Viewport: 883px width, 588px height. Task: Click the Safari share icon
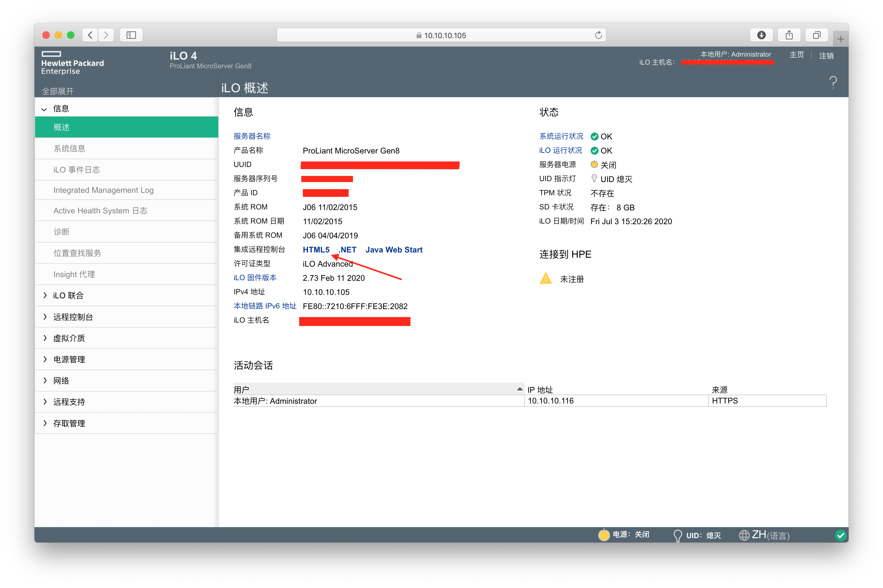(789, 35)
